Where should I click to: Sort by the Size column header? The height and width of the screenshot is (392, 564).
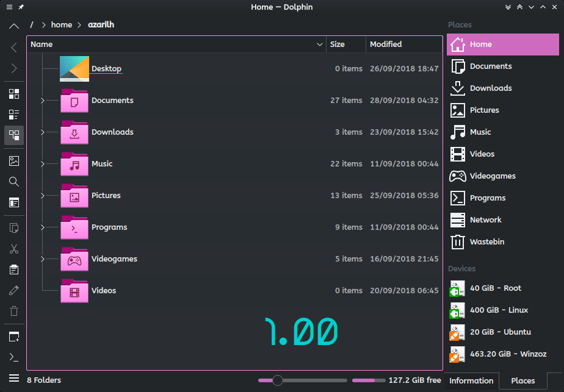[345, 44]
